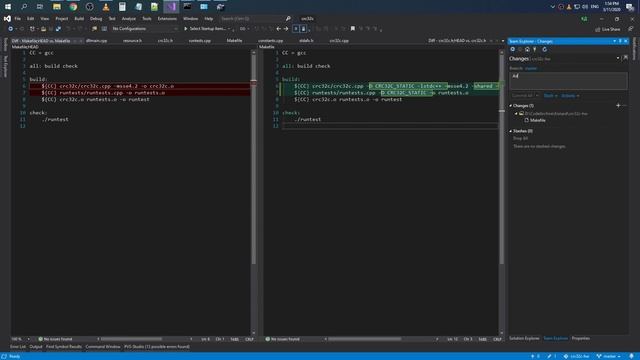
Task: Open Chrome from the taskbar
Action: point(73,7)
